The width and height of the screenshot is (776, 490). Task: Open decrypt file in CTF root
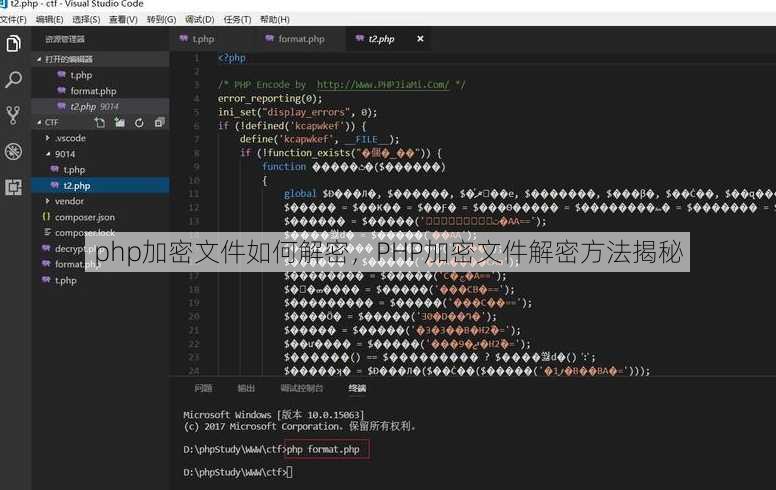(100, 248)
